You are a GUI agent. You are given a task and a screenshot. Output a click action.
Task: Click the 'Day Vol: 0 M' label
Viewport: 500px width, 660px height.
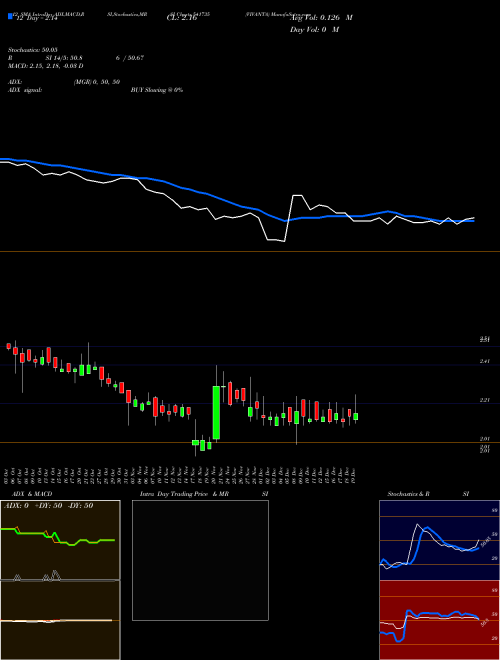(314, 30)
